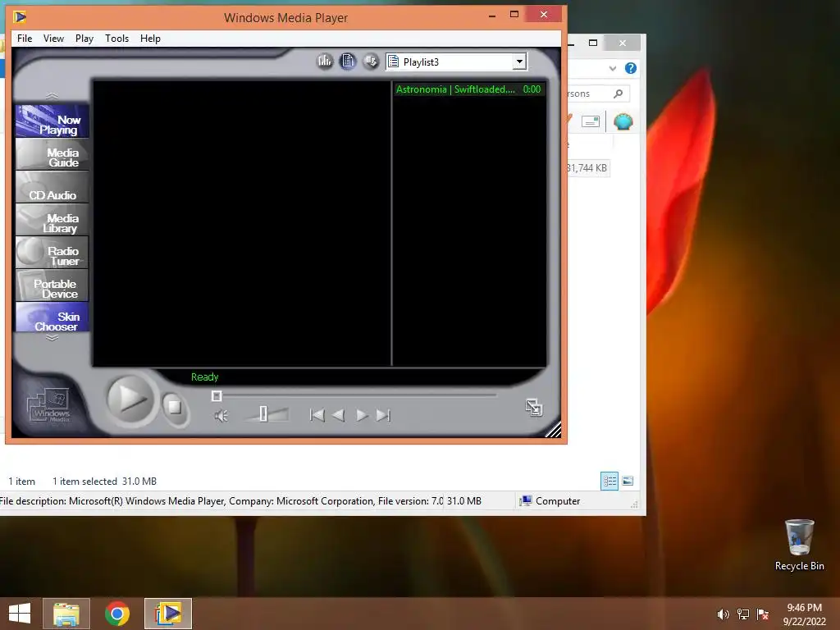Screen dimensions: 840x630
Task: Click the Stop button
Action: (x=175, y=407)
